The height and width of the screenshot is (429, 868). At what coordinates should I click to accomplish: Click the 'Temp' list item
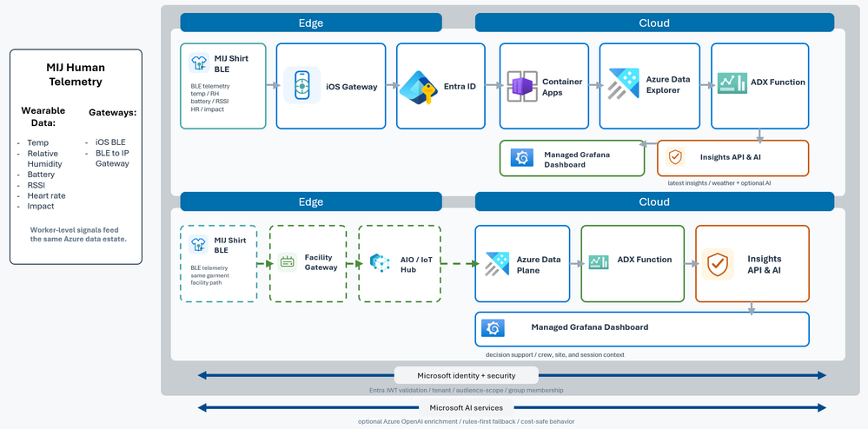[x=37, y=142]
